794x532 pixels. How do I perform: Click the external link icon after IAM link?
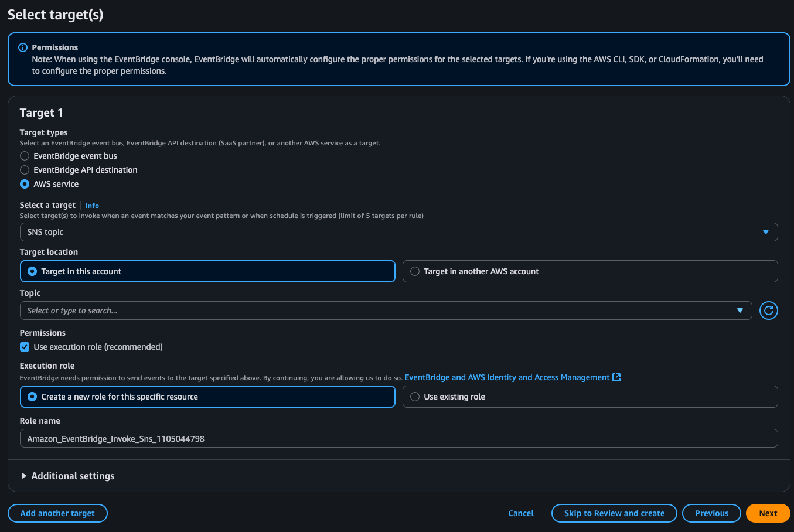[616, 377]
